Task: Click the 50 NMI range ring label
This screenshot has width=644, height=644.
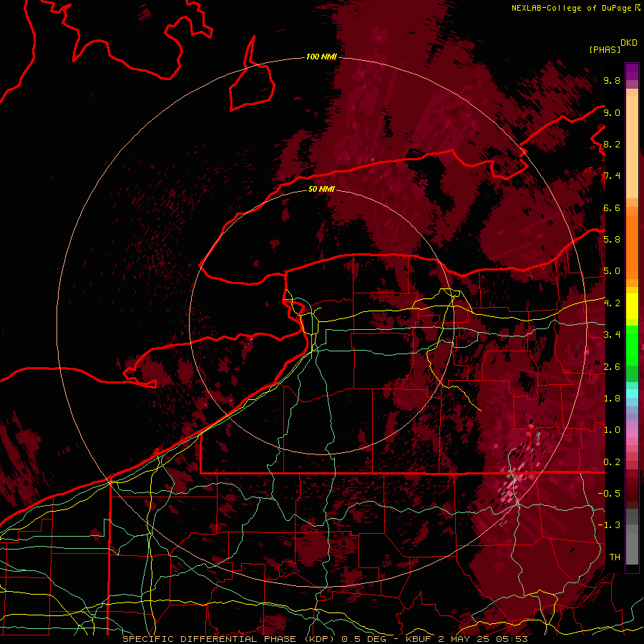Action: (321, 189)
